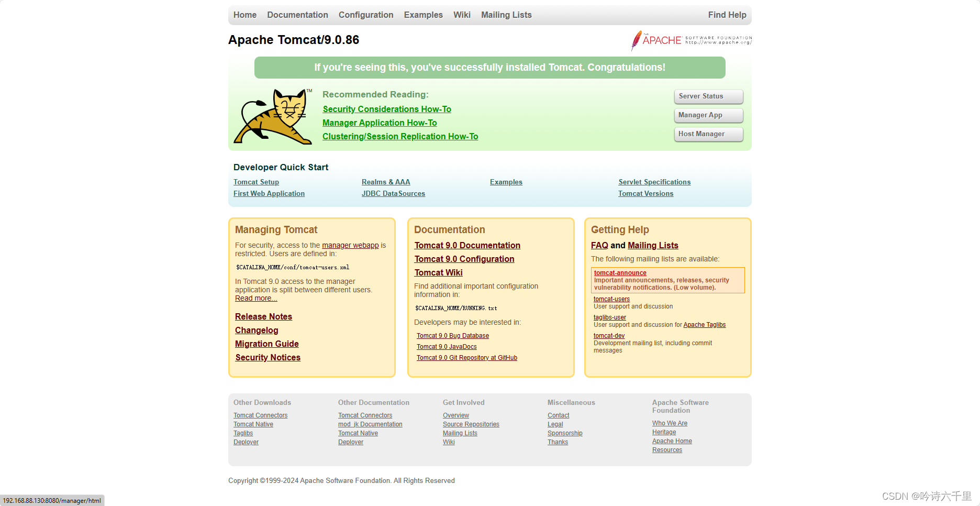The image size is (980, 506).
Task: Open mod_jk Documentation link
Action: [370, 424]
